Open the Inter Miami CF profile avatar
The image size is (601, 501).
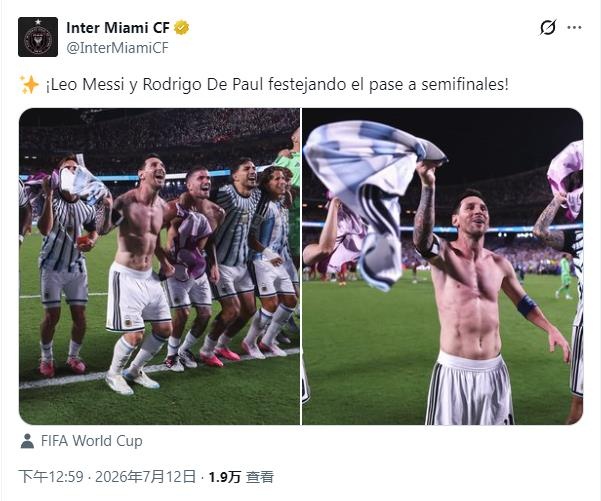tap(38, 37)
